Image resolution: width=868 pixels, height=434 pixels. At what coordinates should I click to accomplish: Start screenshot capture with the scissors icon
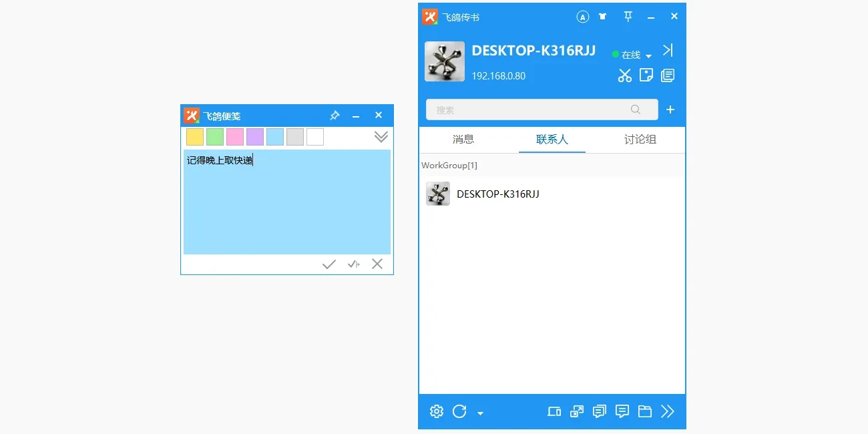pos(625,75)
